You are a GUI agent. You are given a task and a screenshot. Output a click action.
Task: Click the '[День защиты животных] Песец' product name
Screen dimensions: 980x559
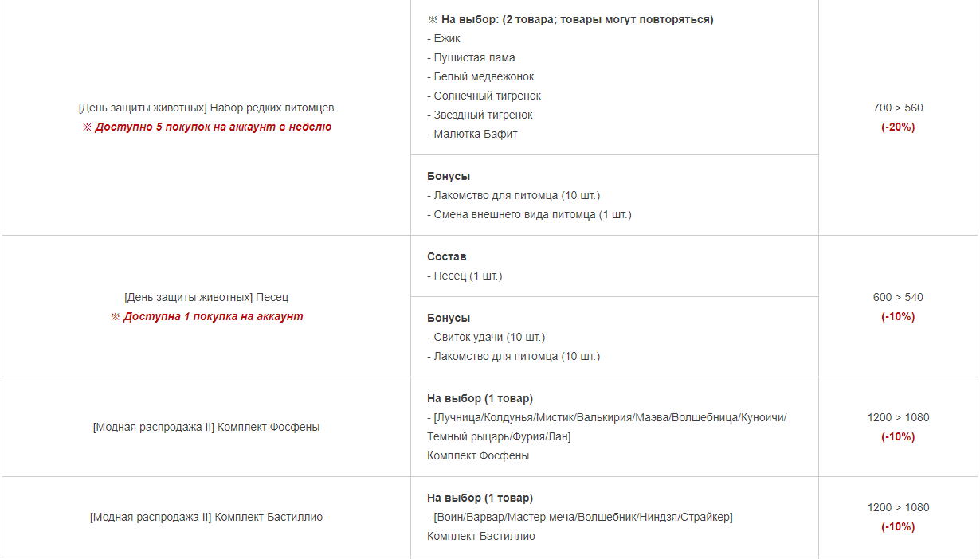click(x=206, y=297)
